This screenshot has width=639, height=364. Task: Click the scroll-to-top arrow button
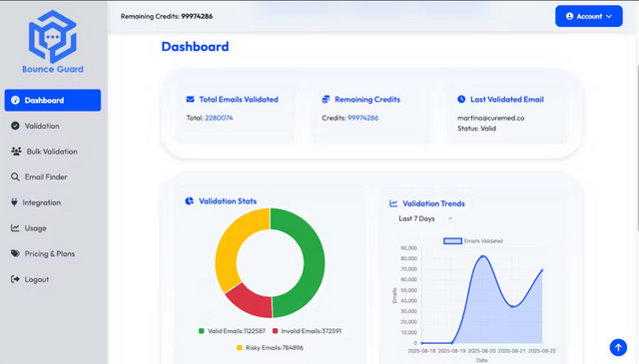pos(618,347)
